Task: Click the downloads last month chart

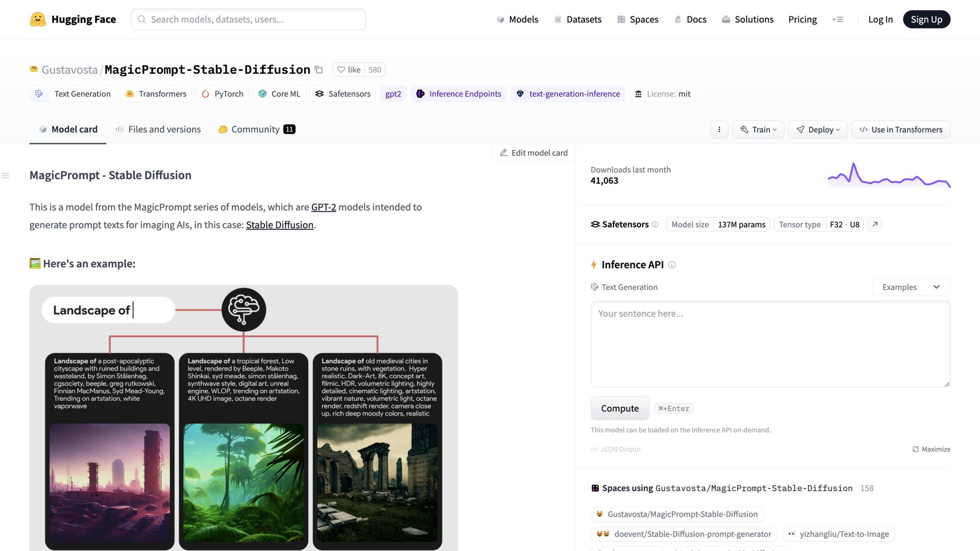Action: (889, 176)
